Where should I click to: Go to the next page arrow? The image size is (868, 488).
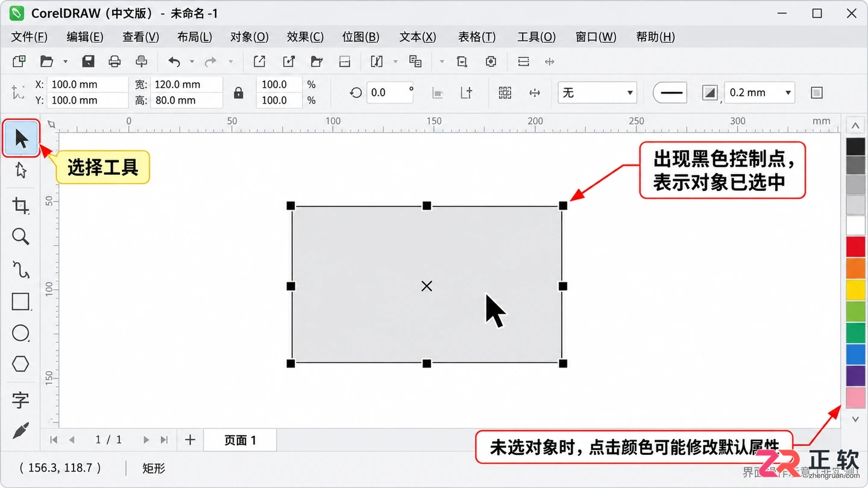coord(145,440)
